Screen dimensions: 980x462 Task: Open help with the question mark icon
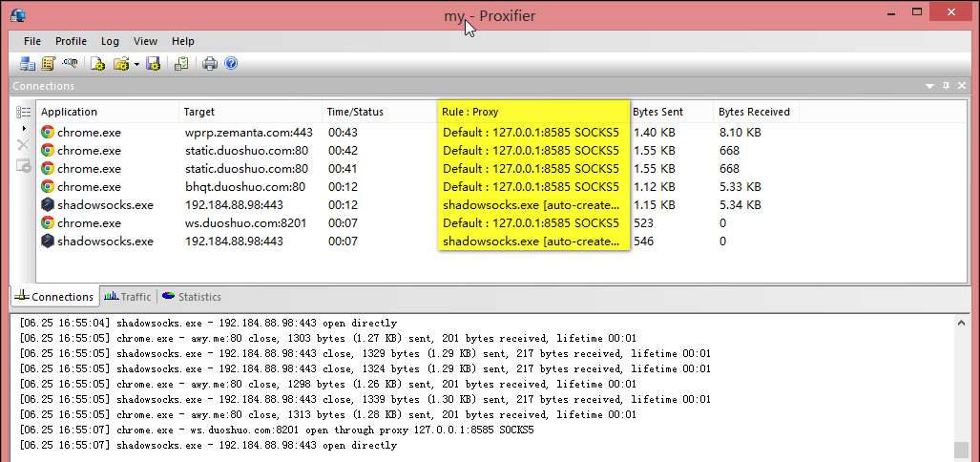coord(231,64)
